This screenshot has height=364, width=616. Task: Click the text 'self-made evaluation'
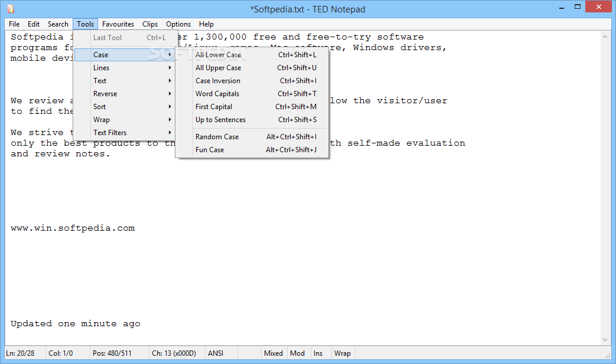[406, 143]
